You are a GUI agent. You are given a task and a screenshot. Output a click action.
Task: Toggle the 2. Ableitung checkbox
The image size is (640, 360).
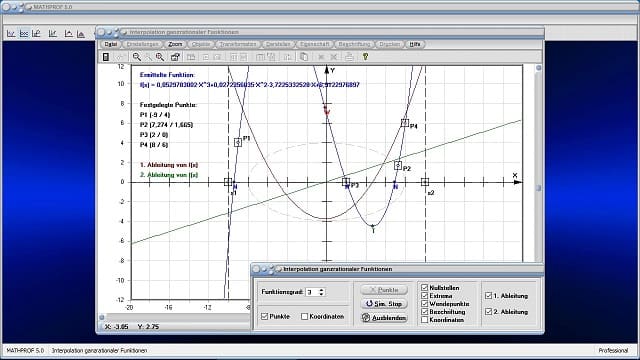click(x=489, y=311)
